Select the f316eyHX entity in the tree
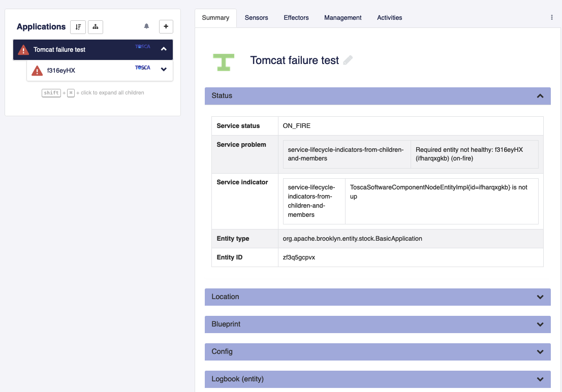The height and width of the screenshot is (392, 562). coord(100,71)
